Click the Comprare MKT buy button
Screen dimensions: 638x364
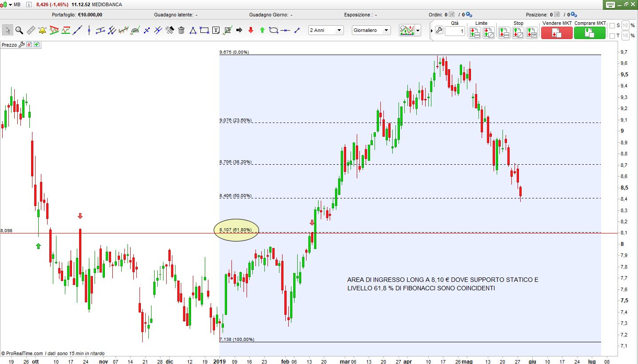coord(590,32)
